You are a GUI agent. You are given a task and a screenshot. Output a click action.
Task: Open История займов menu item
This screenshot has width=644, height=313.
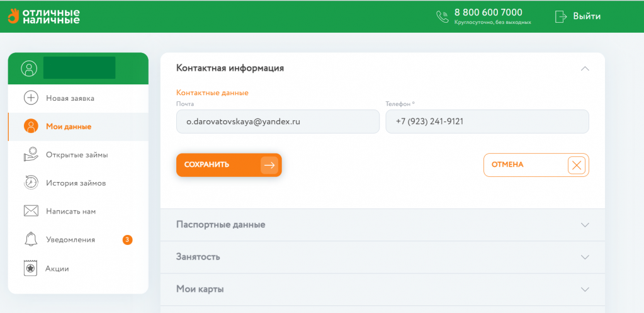pyautogui.click(x=78, y=183)
